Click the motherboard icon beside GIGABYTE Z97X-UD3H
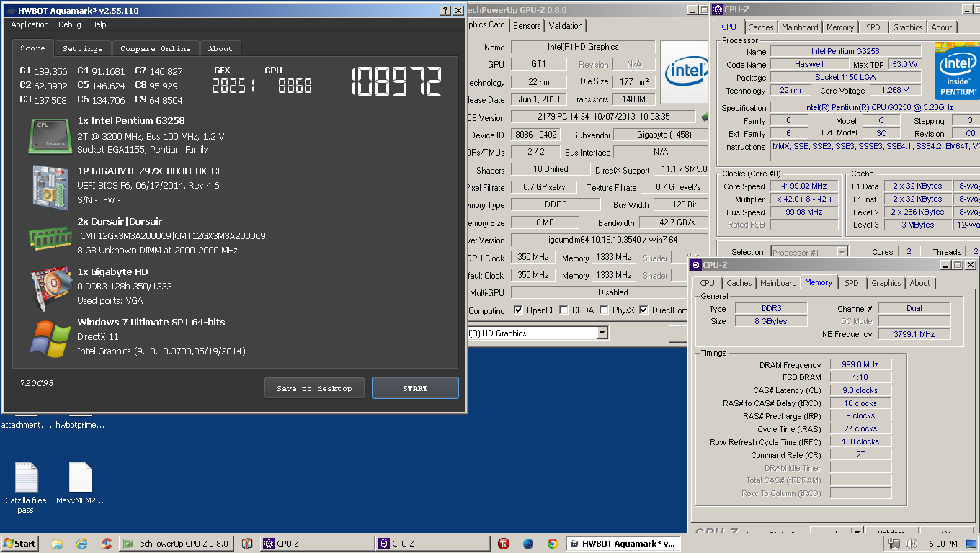This screenshot has width=980, height=553. pos(50,186)
